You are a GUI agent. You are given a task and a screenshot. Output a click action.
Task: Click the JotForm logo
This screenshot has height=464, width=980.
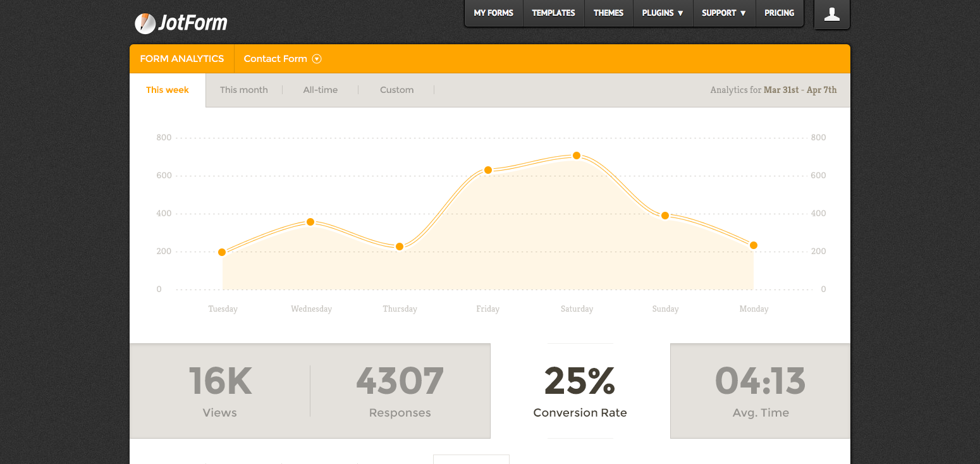(181, 23)
